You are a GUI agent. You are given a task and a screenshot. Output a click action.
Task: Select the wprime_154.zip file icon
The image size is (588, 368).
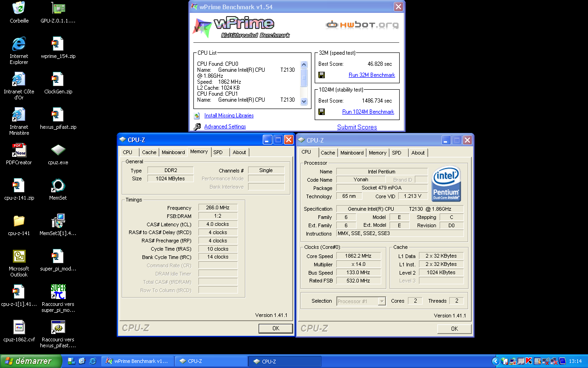pos(58,44)
